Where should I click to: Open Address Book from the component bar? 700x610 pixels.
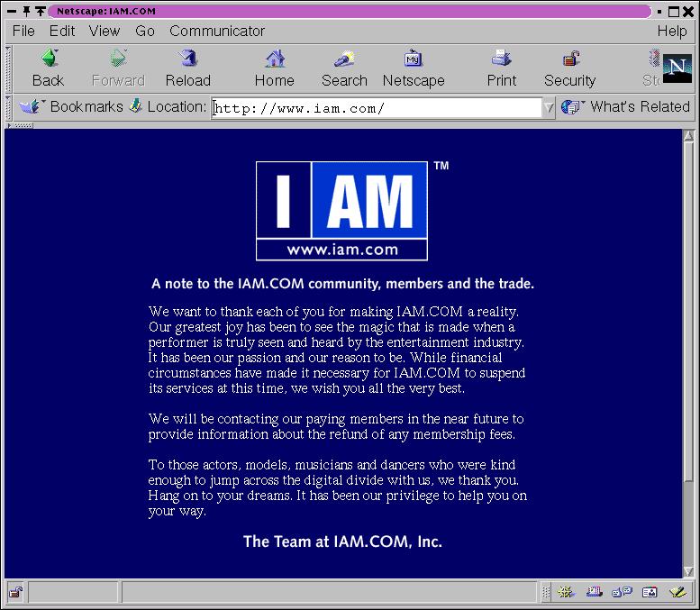click(650, 593)
